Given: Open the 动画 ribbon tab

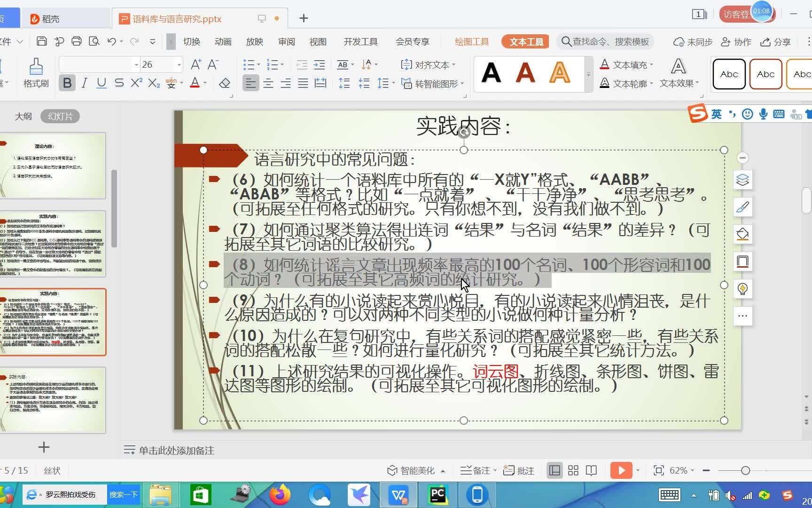Looking at the screenshot, I should [223, 41].
